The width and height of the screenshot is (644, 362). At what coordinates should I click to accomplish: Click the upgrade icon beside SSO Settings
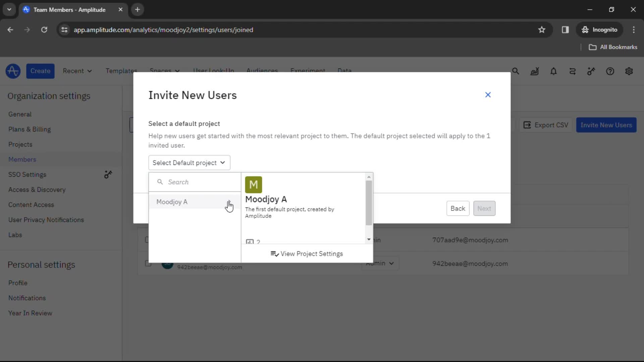point(108,174)
